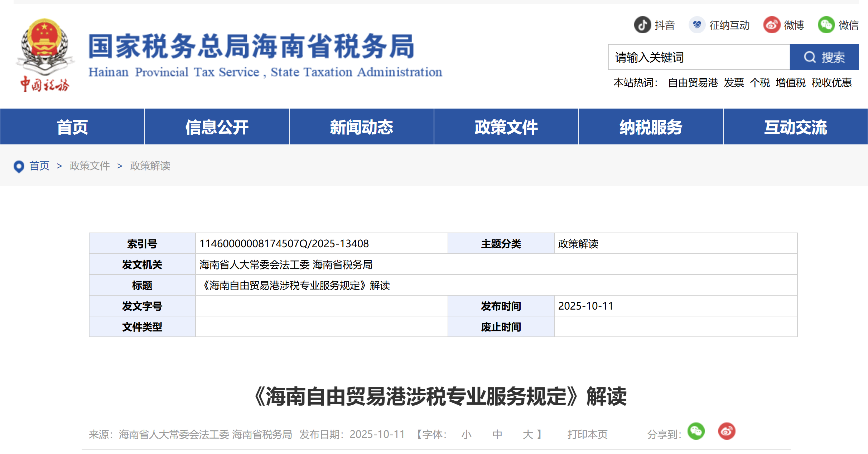Focus the 请输入关键词 search field

point(699,57)
